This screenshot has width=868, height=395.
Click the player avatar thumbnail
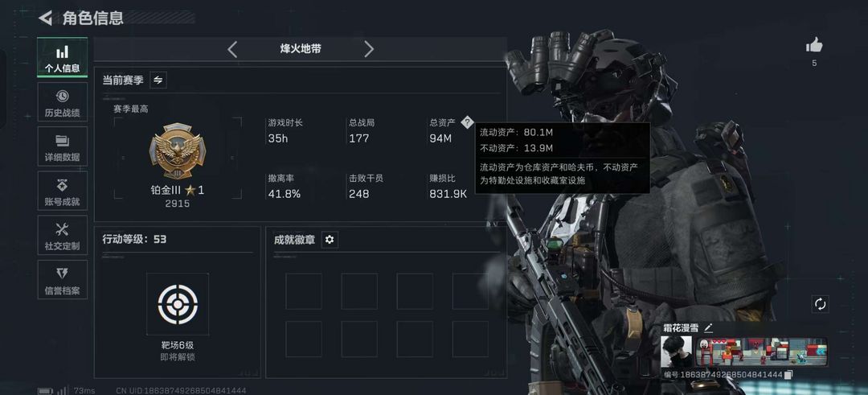tap(677, 352)
